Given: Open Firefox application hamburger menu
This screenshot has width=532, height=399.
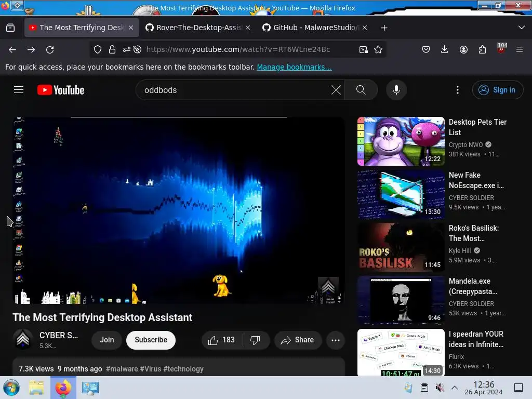Looking at the screenshot, I should click(519, 49).
